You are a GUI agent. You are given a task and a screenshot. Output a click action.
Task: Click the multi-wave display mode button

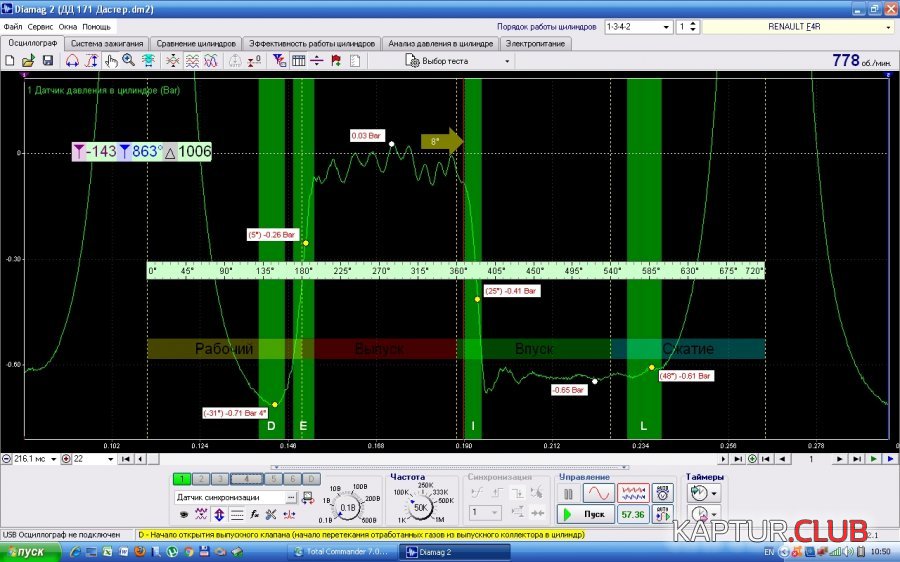(633, 493)
